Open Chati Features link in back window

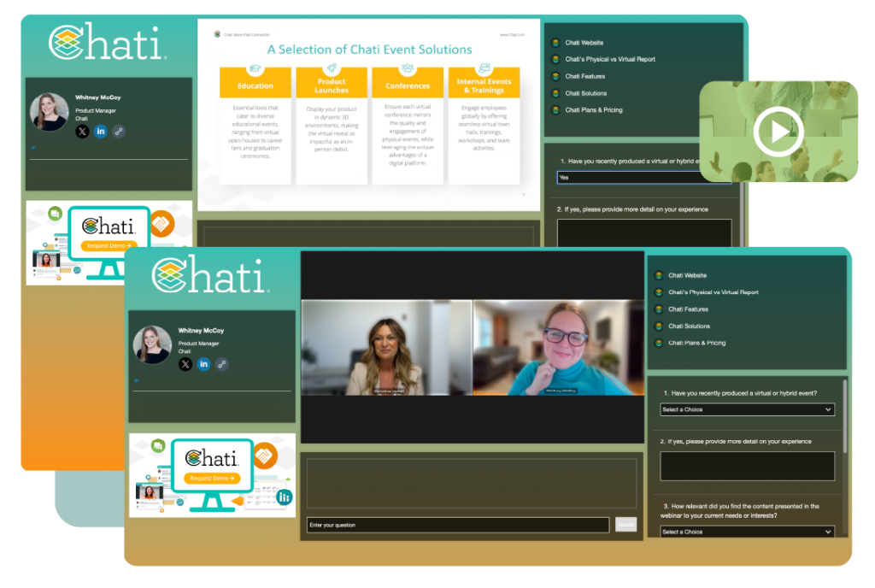pyautogui.click(x=584, y=76)
